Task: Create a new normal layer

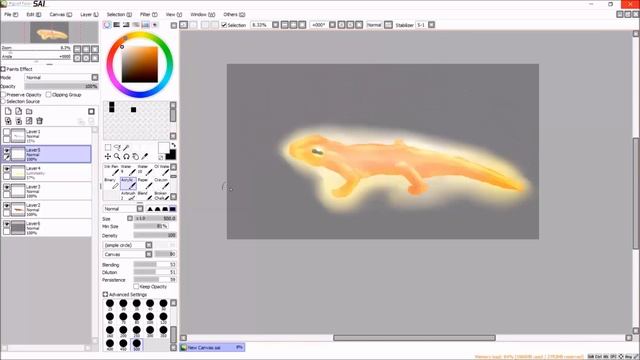Action: click(8, 111)
